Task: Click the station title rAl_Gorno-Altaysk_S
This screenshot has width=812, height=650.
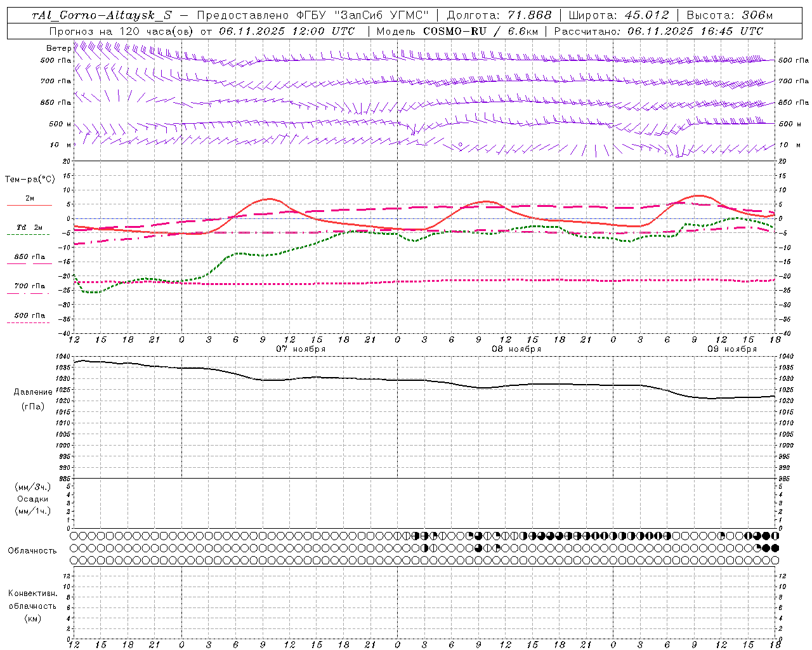Action: click(x=102, y=15)
